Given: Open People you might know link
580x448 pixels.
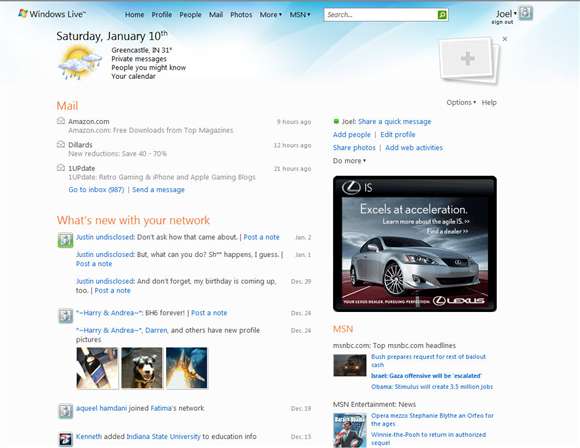Looking at the screenshot, I should [149, 68].
